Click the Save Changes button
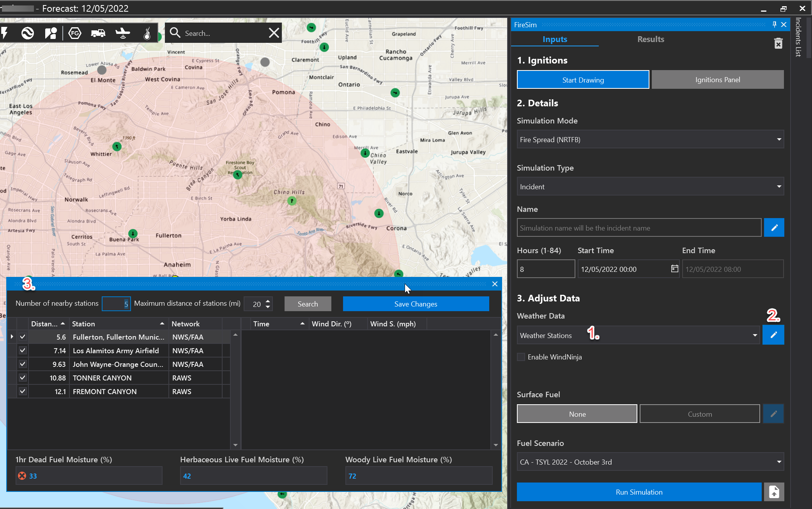Viewport: 812px width, 509px height. [416, 304]
